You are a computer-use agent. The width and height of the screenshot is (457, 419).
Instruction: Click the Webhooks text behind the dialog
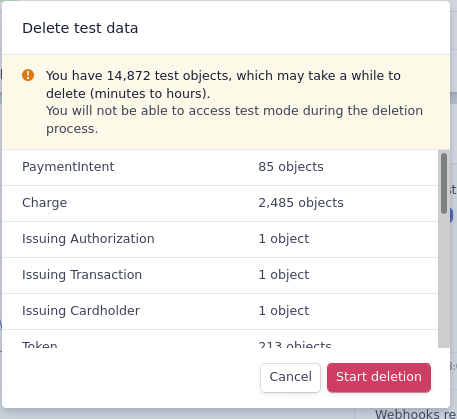[x=415, y=414]
